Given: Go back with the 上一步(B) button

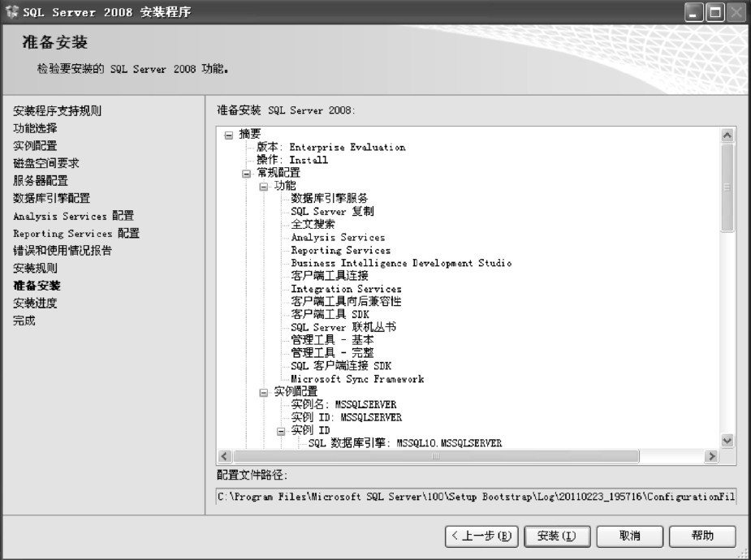Looking at the screenshot, I should point(481,536).
